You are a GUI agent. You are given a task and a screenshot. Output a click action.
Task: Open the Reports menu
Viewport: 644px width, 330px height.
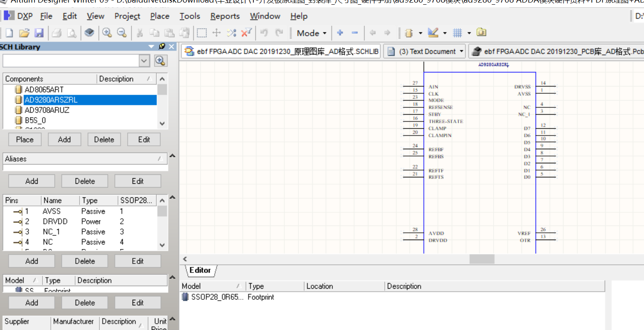click(x=225, y=16)
